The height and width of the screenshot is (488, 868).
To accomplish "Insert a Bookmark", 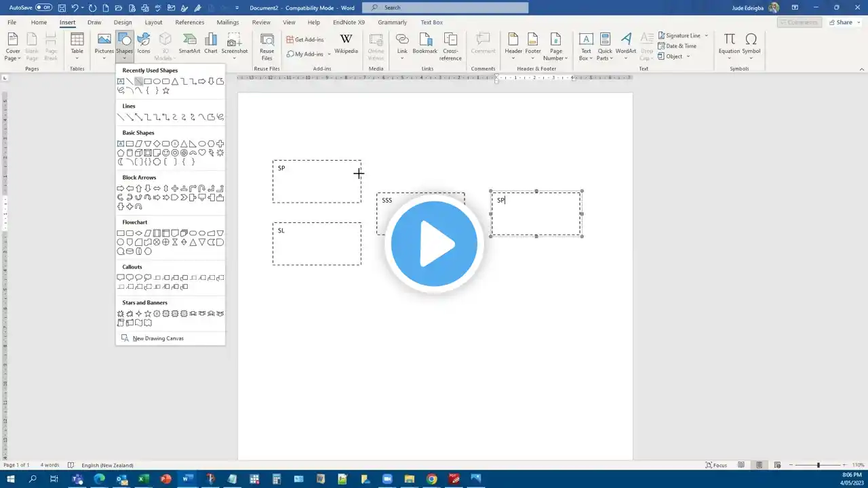I will 425,43.
